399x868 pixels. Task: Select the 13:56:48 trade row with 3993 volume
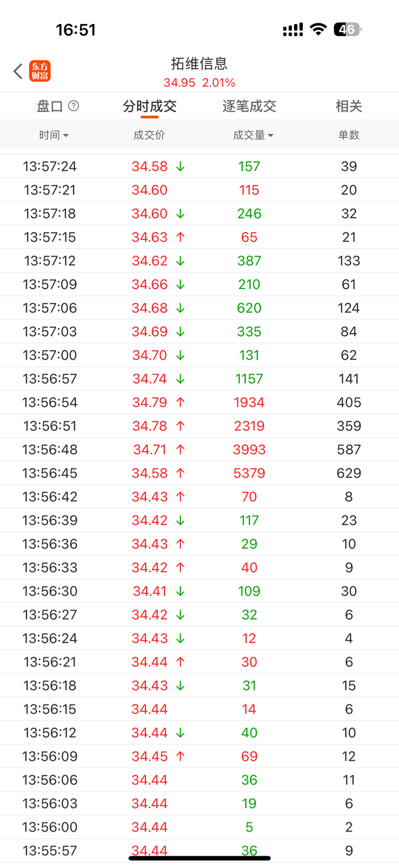pos(199,449)
